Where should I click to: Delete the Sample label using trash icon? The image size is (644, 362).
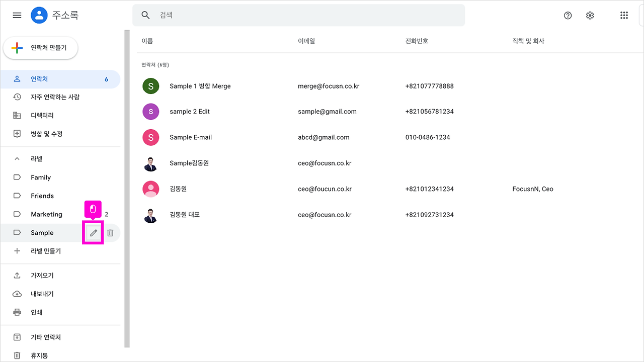click(x=110, y=233)
